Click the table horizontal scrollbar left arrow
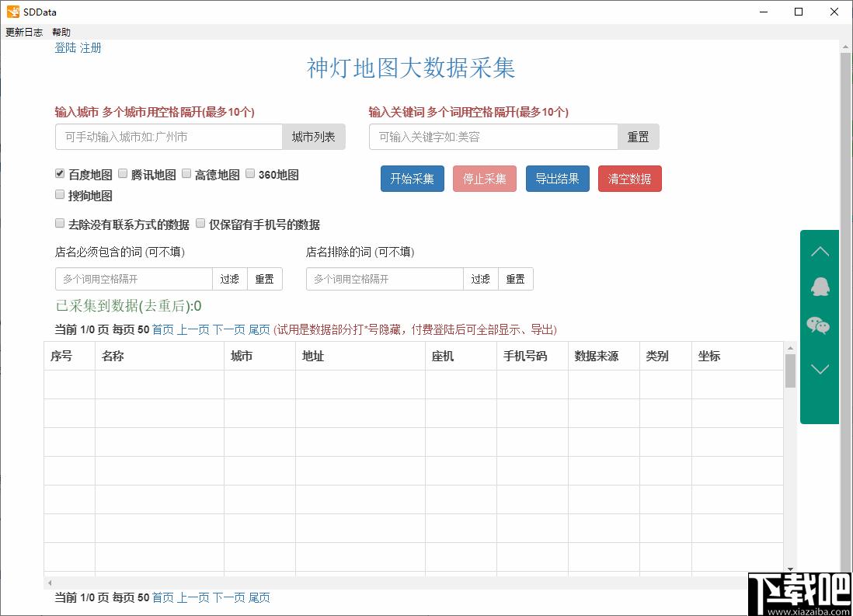This screenshot has height=616, width=853. click(x=50, y=583)
